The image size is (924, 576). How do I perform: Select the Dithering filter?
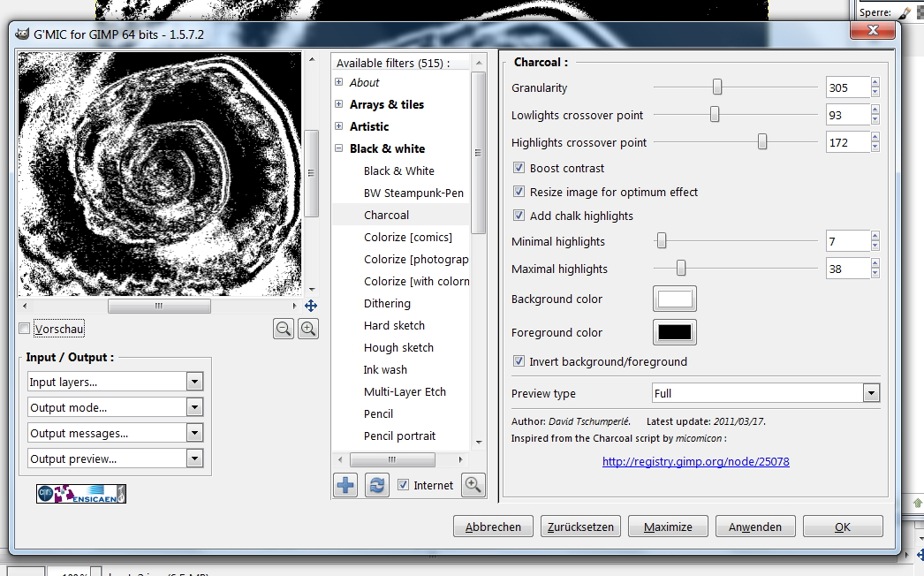[x=387, y=303]
